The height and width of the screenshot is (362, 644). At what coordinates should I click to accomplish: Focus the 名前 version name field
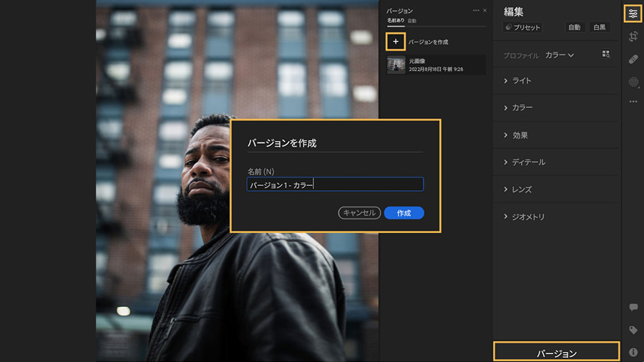(x=335, y=185)
